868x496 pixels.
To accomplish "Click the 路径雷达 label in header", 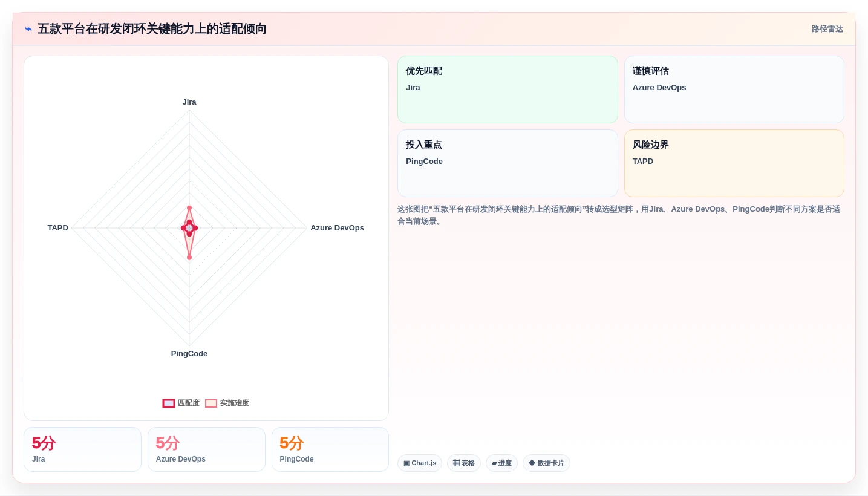I will point(827,29).
